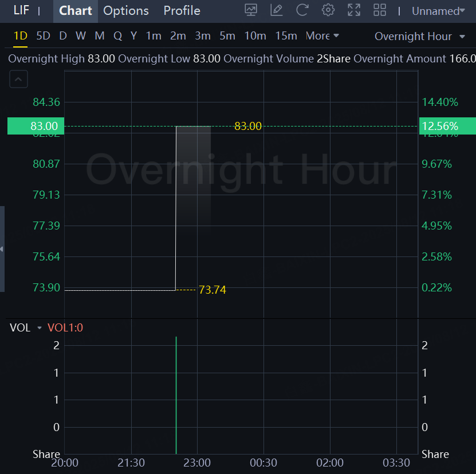Switch to the 15m interval

[x=286, y=36]
